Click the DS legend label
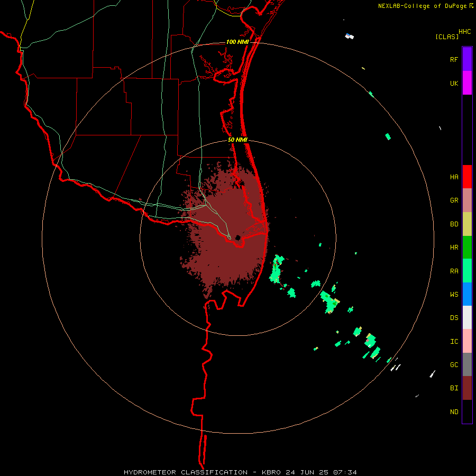 click(454, 318)
